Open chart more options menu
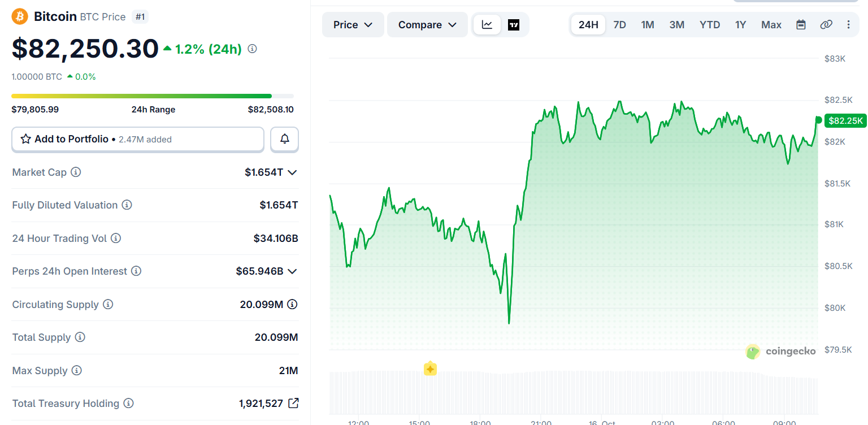 [x=848, y=25]
